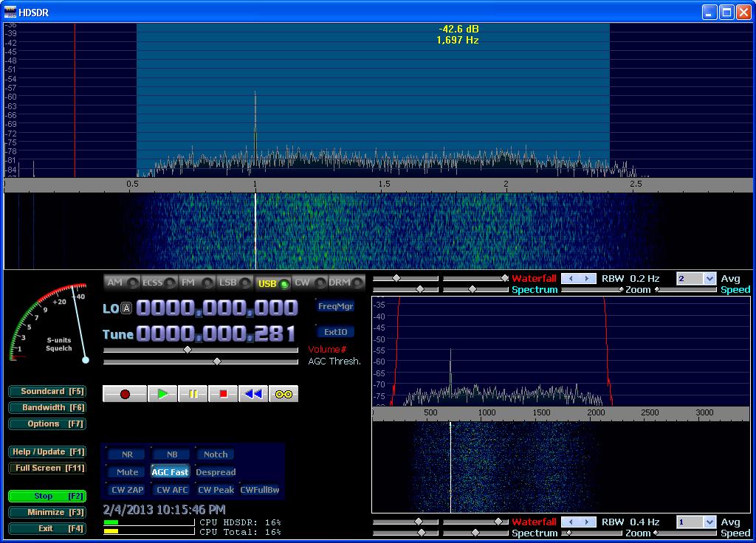Select USB demodulation mode

click(272, 283)
